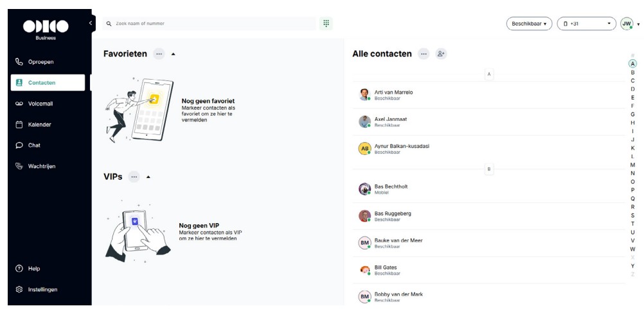The height and width of the screenshot is (315, 644).
Task: Collapse the Favorieten section
Action: pyautogui.click(x=173, y=54)
